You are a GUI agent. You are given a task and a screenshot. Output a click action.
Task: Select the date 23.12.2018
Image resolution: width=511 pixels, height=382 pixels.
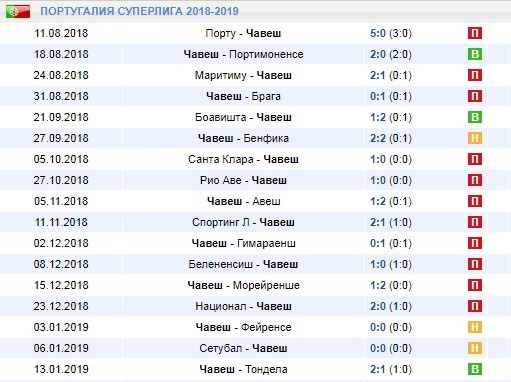pos(61,306)
